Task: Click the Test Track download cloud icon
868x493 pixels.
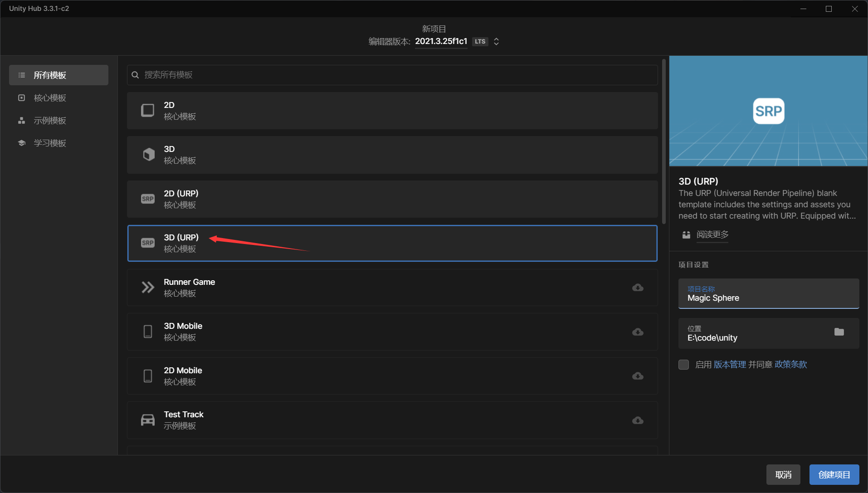Action: 638,420
